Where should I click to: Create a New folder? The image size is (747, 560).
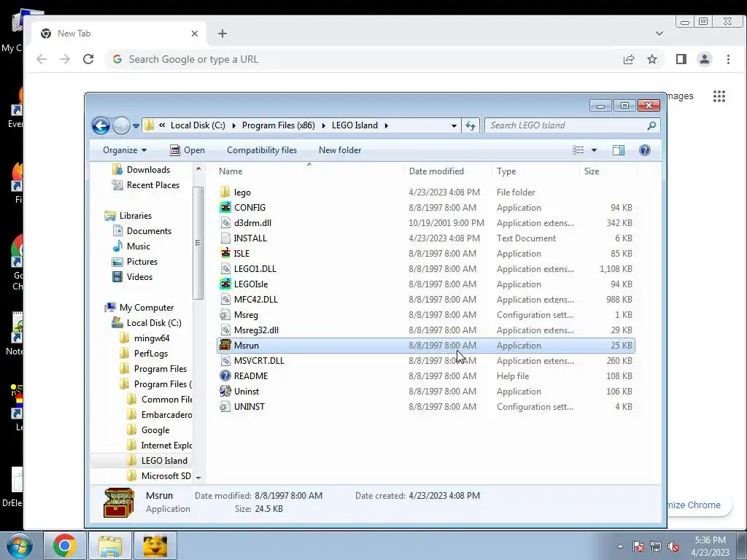(x=340, y=150)
